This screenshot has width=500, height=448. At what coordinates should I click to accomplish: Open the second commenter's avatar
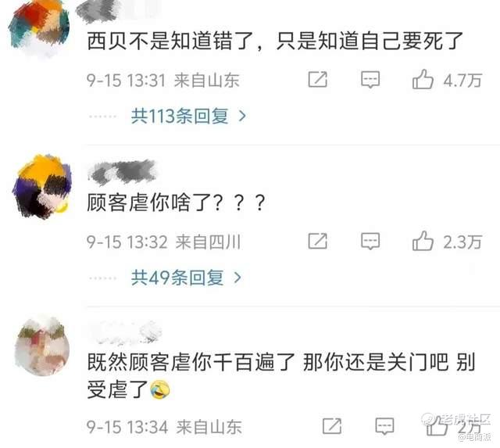tap(41, 187)
